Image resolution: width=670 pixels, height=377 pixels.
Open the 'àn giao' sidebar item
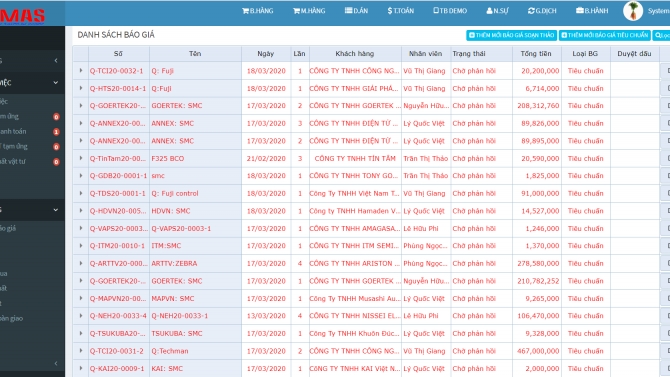[12, 318]
